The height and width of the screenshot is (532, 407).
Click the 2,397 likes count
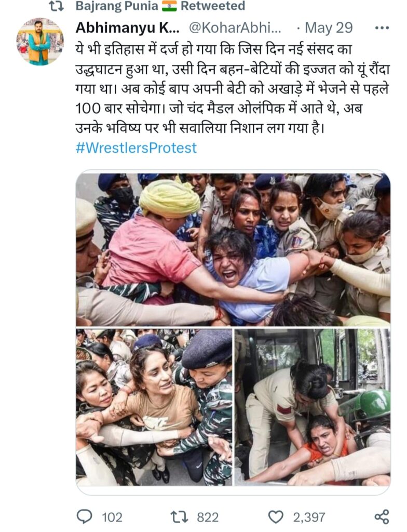309,517
